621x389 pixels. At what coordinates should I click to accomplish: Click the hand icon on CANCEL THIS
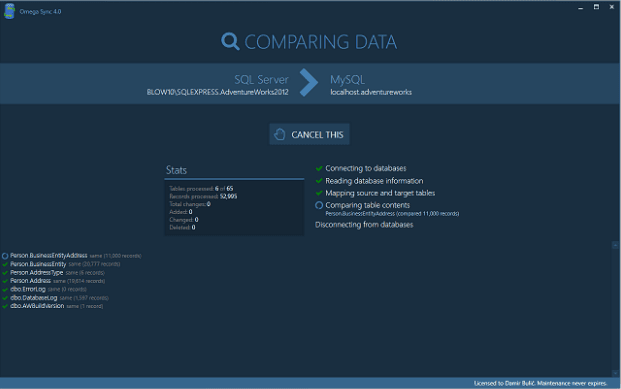[x=280, y=134]
